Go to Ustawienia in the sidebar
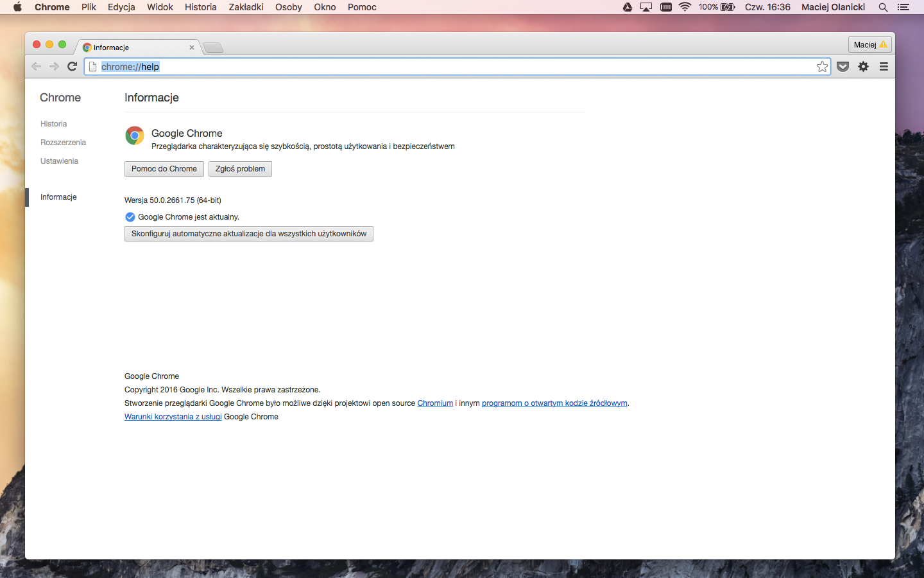The width and height of the screenshot is (924, 578). coord(59,161)
